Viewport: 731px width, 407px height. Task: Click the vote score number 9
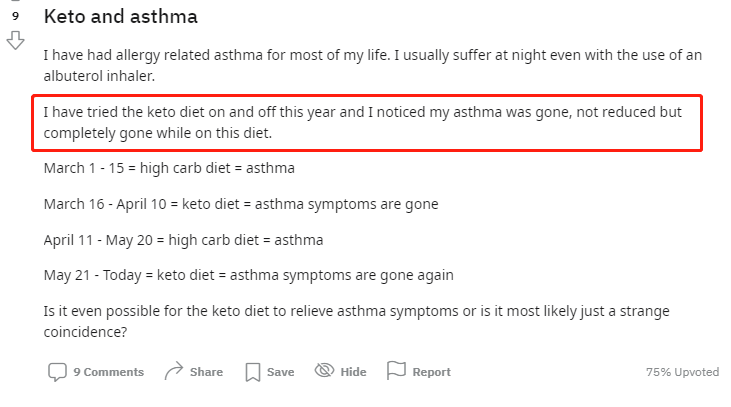(15, 16)
